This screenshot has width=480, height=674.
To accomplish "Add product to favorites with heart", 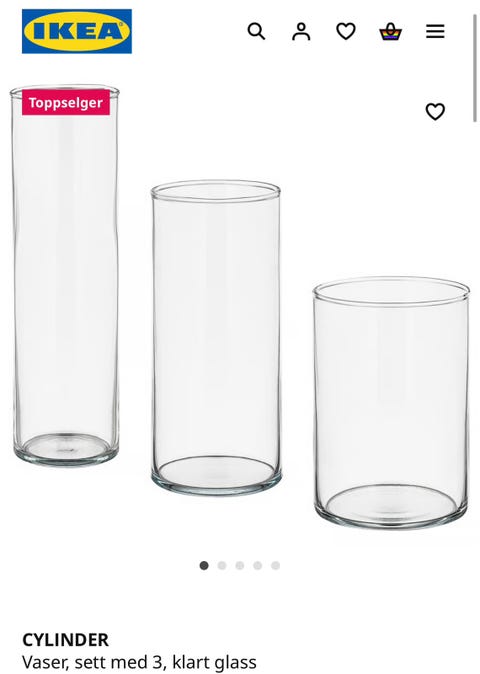I will pos(435,112).
